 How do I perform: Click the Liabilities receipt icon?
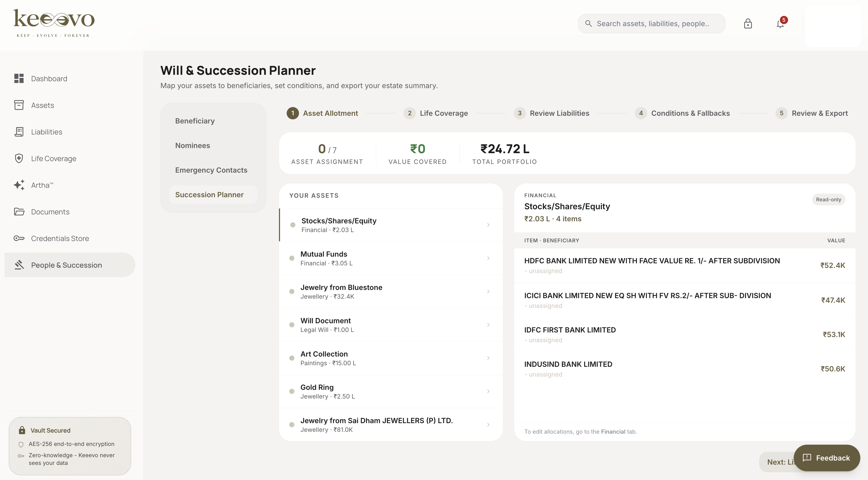[x=19, y=132]
